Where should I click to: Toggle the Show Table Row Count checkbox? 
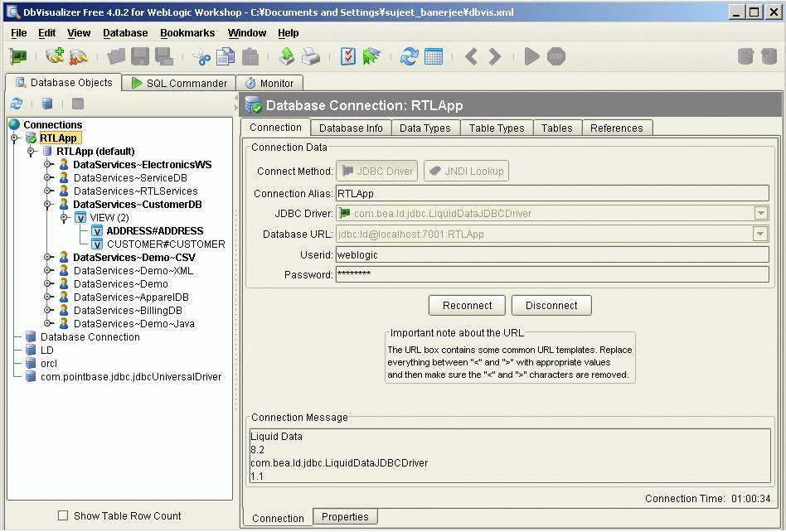click(63, 515)
